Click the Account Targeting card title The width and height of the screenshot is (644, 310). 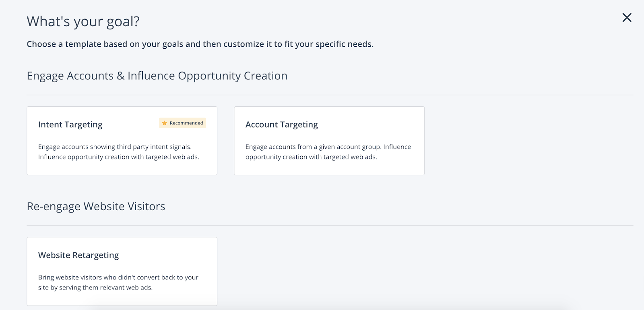coord(282,125)
